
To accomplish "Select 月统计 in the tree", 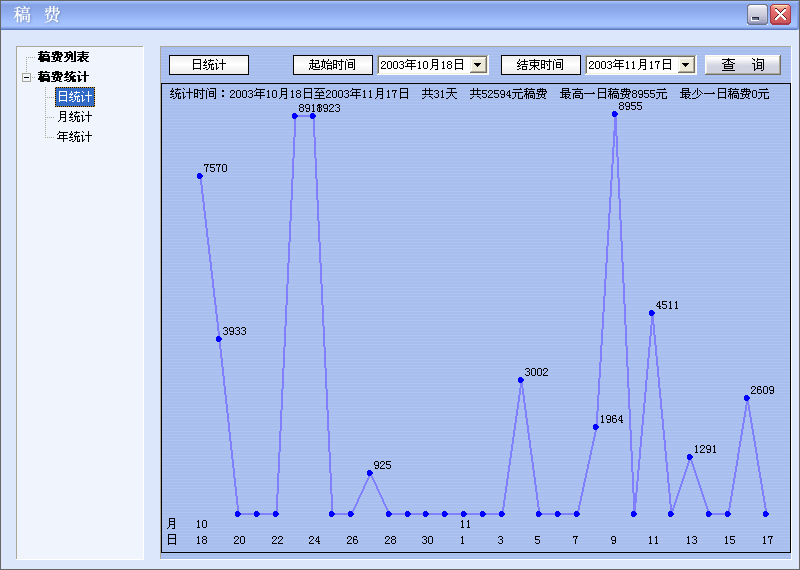I will point(74,117).
